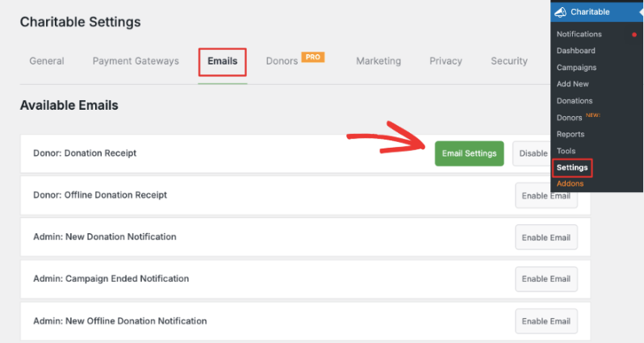Viewport: 644px width, 343px height.
Task: Click Add New in the sidebar
Action: (572, 84)
